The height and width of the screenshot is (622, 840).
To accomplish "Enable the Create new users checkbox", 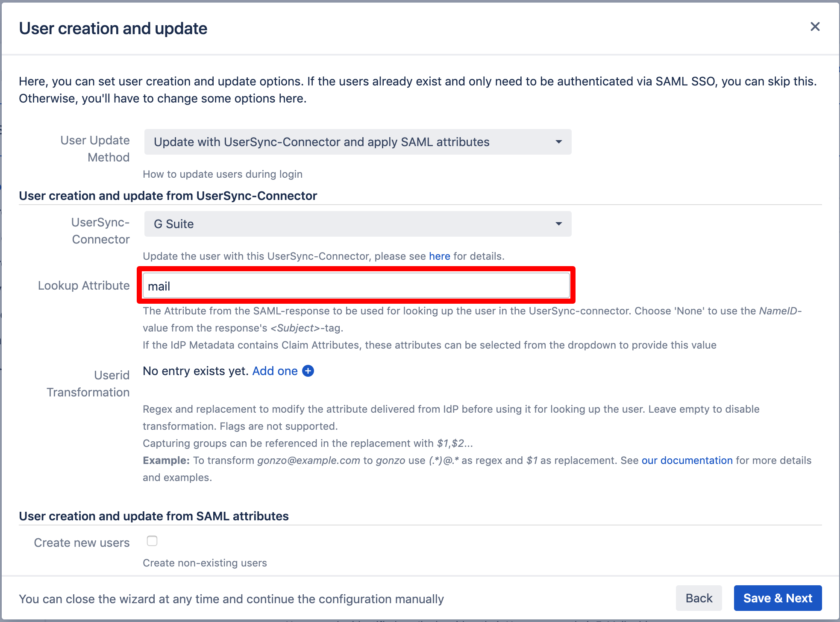I will click(x=152, y=541).
